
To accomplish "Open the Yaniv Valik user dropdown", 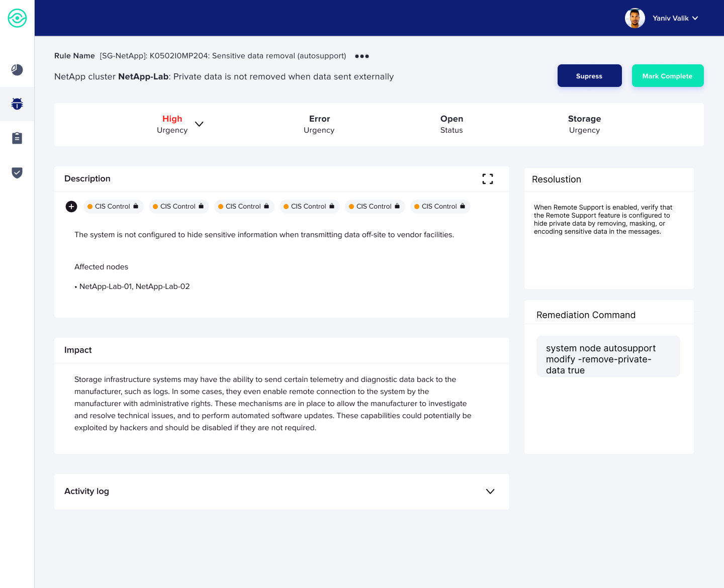I will pyautogui.click(x=675, y=18).
